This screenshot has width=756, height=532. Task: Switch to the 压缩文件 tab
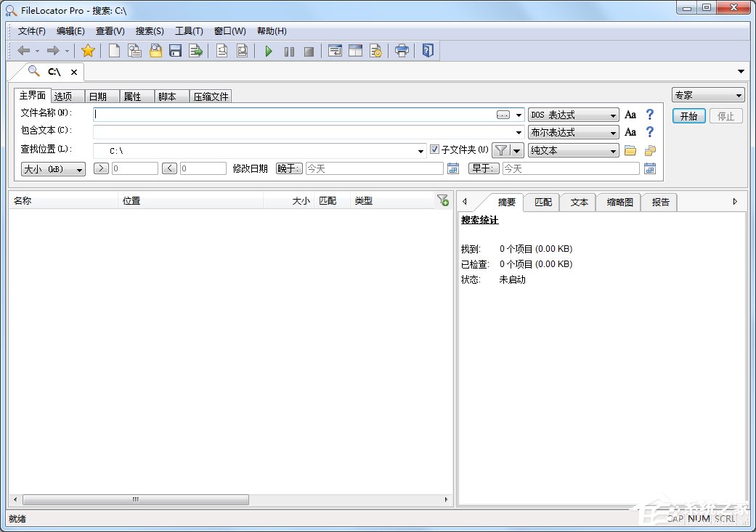pyautogui.click(x=211, y=97)
